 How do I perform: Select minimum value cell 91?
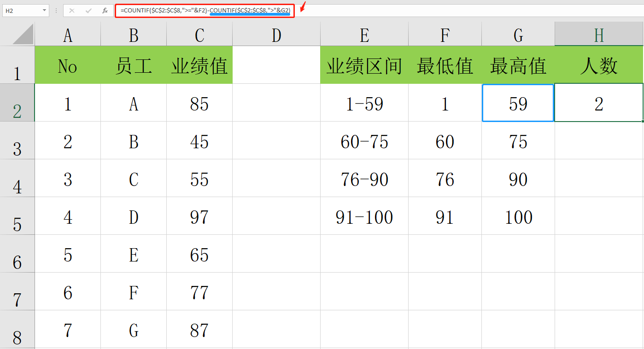(445, 216)
